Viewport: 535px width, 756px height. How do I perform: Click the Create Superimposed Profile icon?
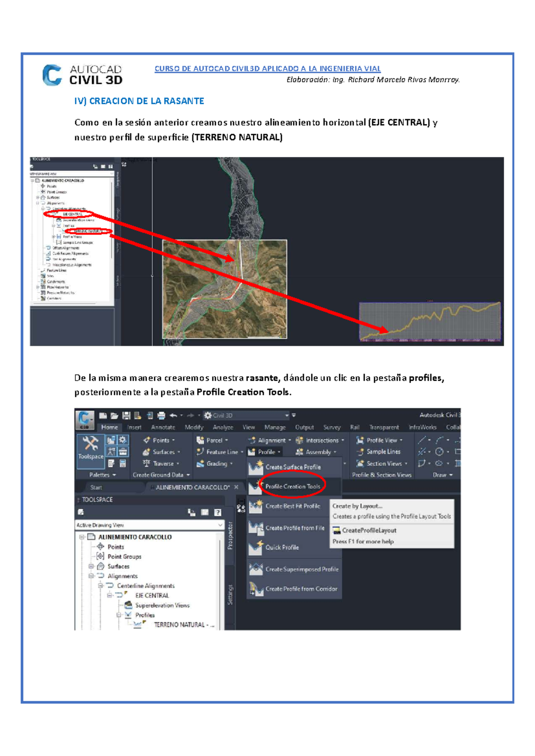[256, 569]
